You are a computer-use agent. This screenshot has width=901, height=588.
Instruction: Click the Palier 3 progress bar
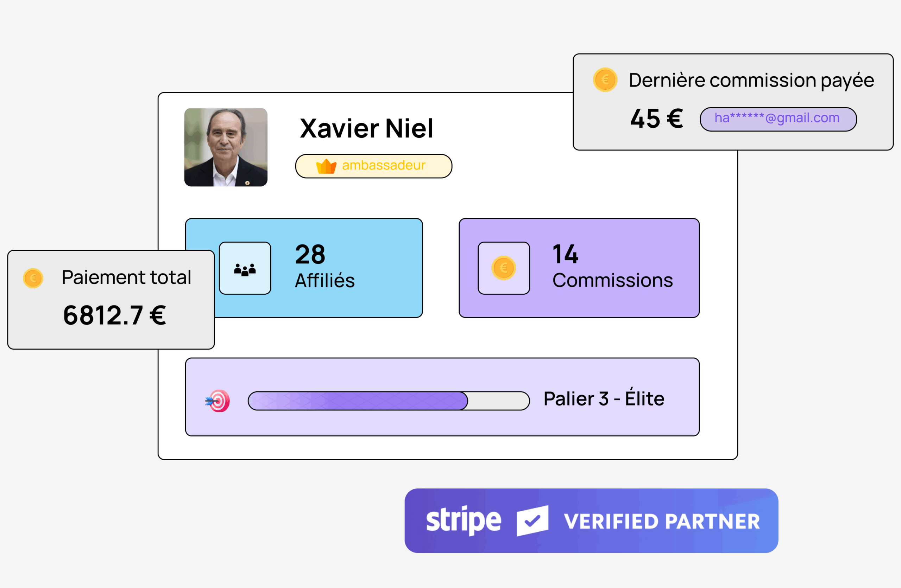pos(389,401)
